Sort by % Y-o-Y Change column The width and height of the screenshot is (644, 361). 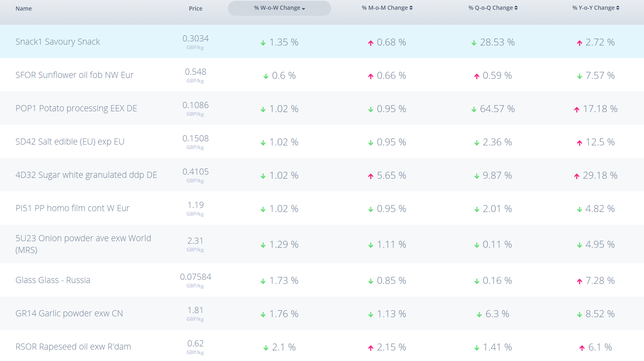pos(596,8)
